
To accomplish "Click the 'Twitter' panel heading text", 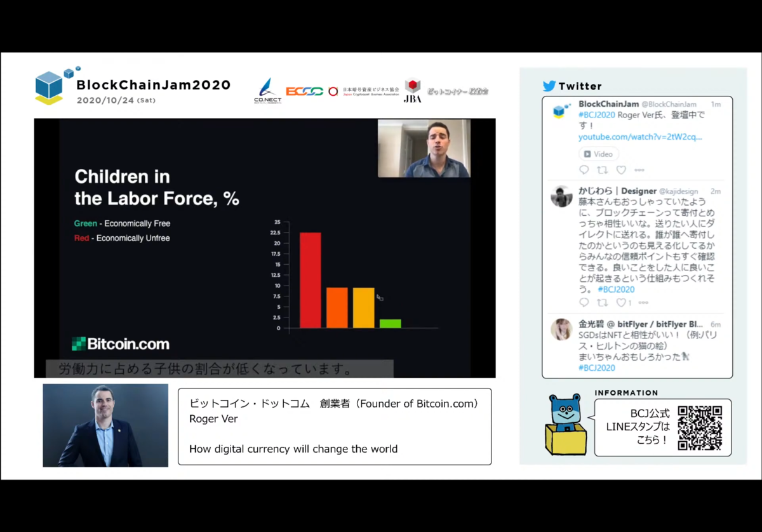I will point(580,86).
